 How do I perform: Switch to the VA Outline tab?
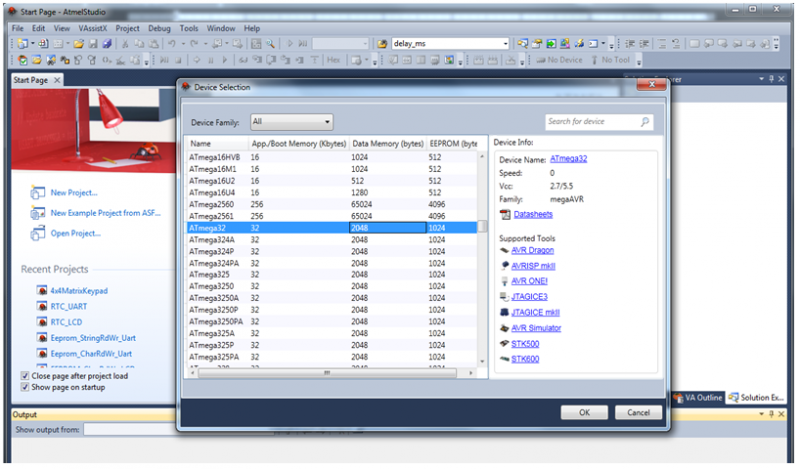tap(698, 398)
